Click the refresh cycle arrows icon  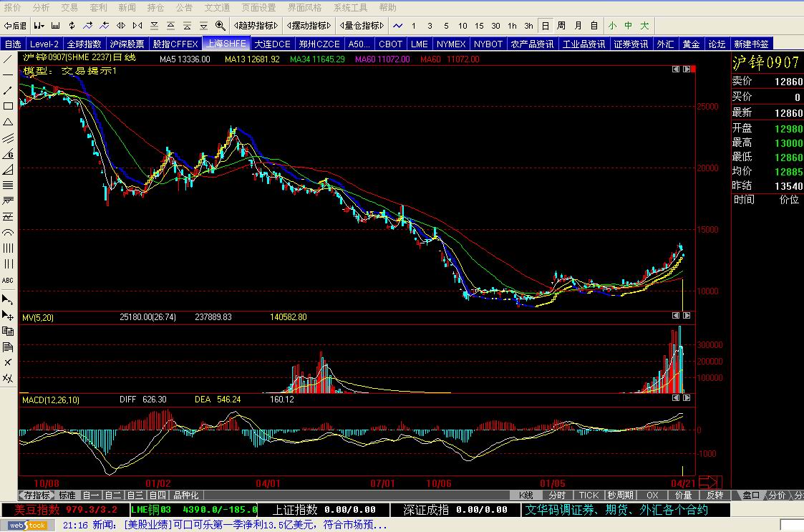(x=72, y=26)
